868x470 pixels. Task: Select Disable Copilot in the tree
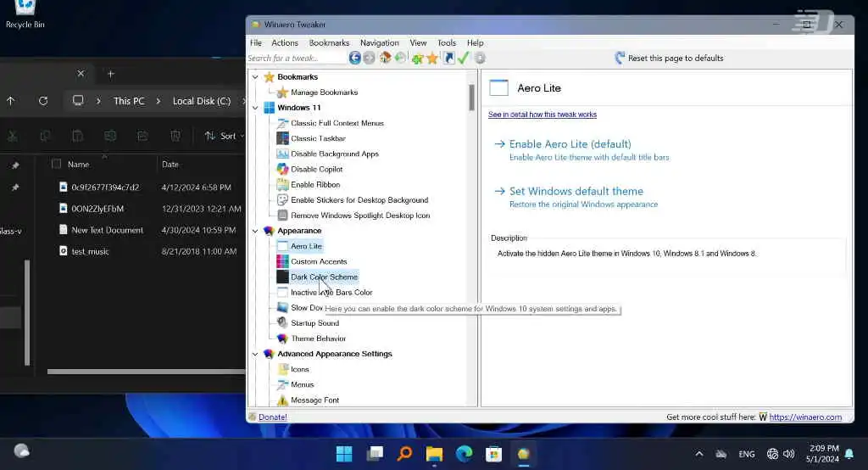[317, 169]
